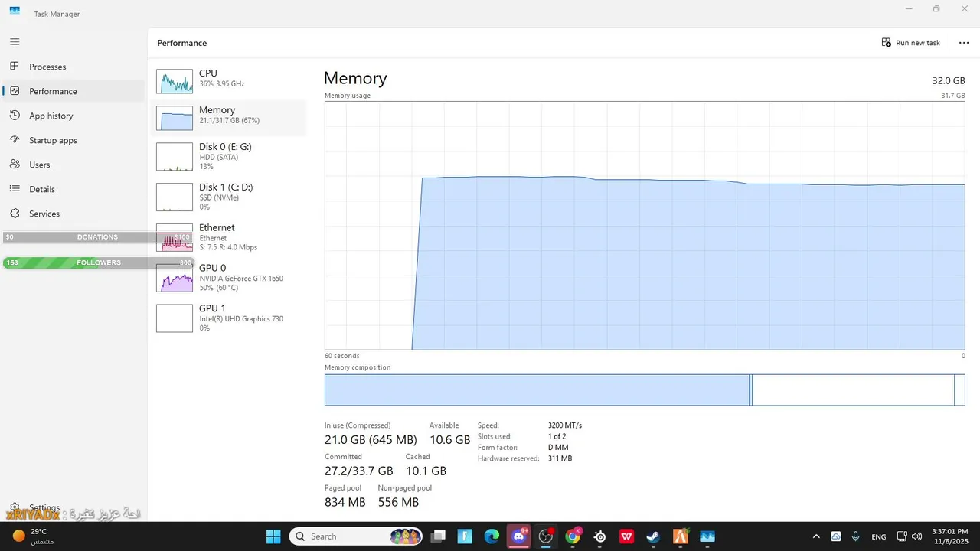980x551 pixels.
Task: Select the CPU performance graph thumbnail
Action: click(x=175, y=81)
